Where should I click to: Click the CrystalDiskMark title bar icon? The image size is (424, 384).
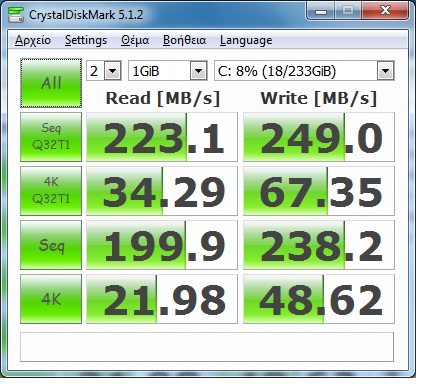click(x=16, y=14)
